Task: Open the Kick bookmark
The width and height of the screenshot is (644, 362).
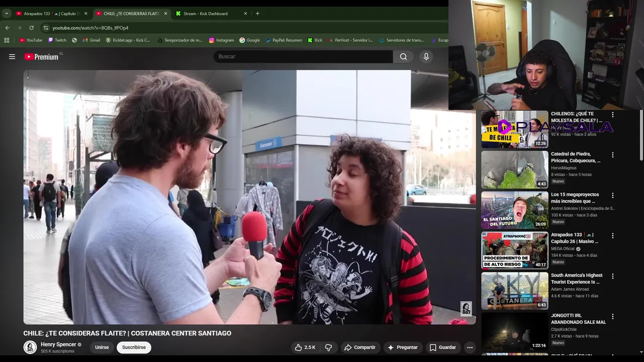Action: [315, 40]
